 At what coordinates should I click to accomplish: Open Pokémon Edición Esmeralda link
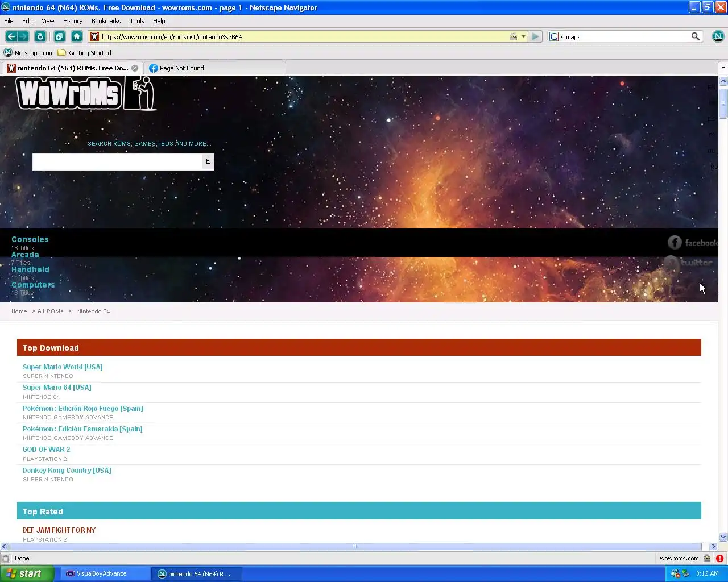pos(82,429)
